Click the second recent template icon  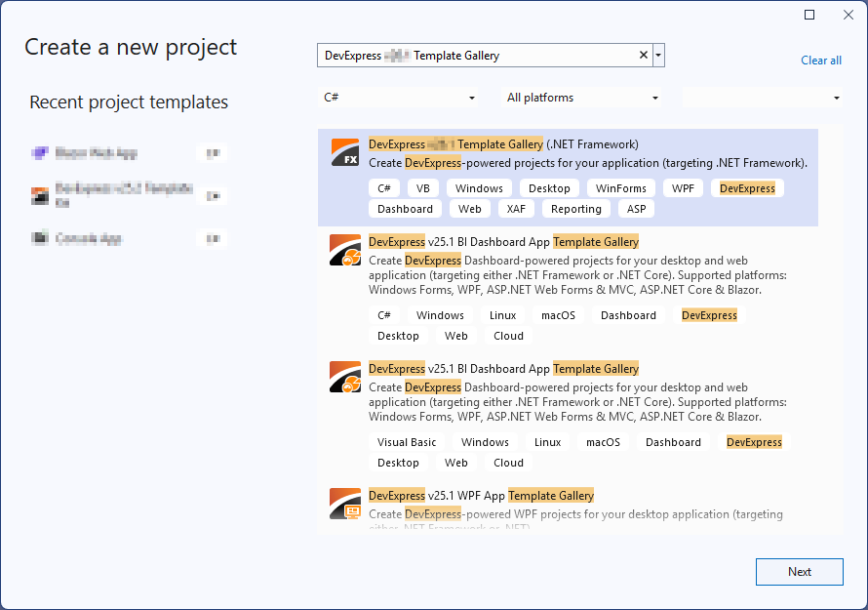39,195
